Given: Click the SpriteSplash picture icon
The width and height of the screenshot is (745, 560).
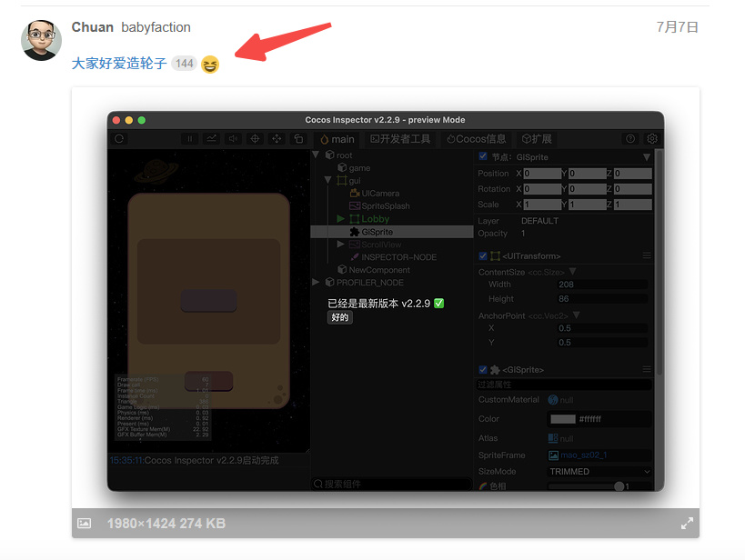Looking at the screenshot, I should pyautogui.click(x=355, y=205).
